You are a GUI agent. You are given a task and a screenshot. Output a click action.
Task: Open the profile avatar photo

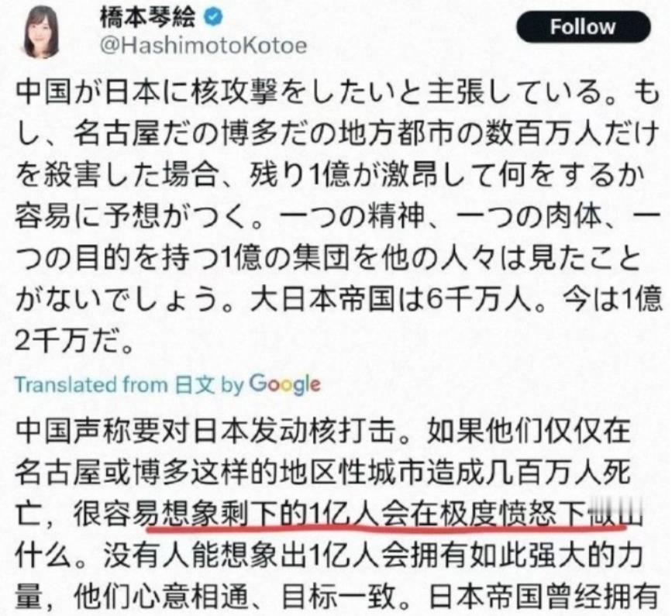coord(41,32)
